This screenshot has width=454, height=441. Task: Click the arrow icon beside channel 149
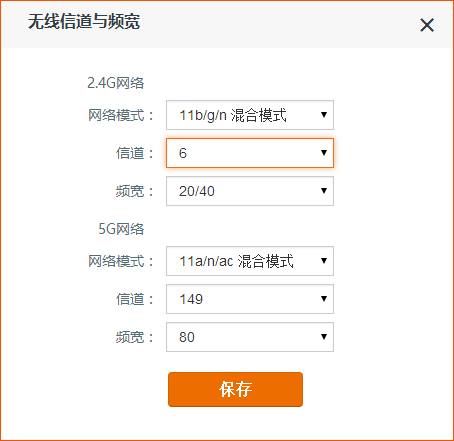[x=324, y=299]
